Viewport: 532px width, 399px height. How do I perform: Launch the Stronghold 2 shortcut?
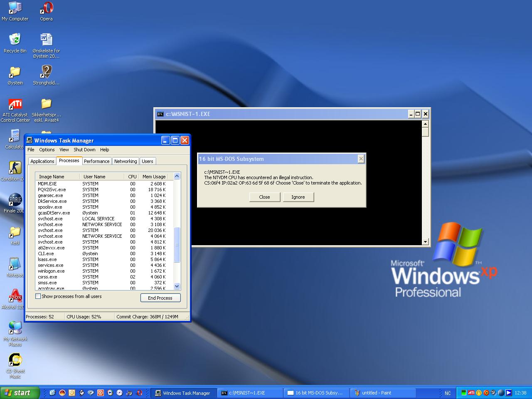click(x=46, y=75)
